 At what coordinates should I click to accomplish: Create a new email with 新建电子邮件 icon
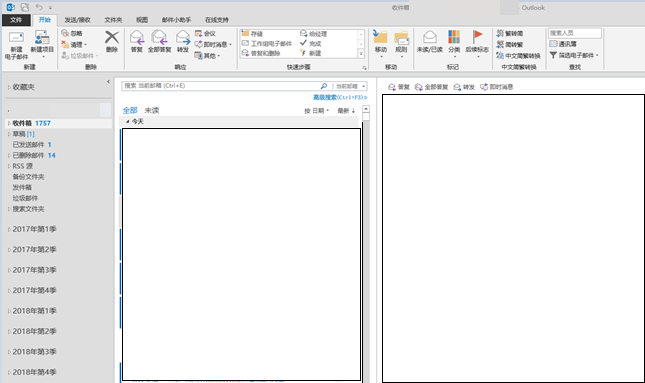click(x=16, y=38)
